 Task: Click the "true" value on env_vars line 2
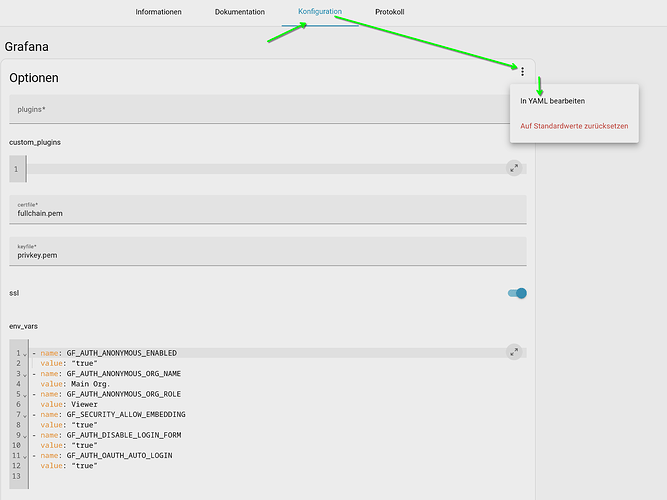click(x=84, y=363)
